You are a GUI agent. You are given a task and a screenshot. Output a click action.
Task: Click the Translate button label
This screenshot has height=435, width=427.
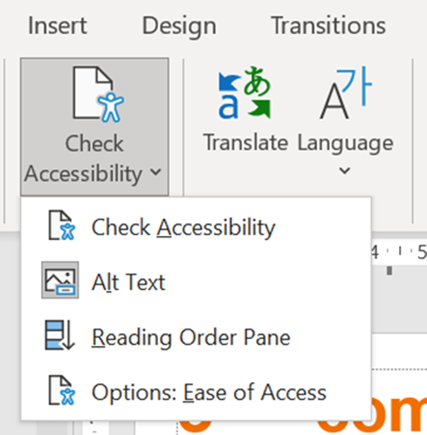pyautogui.click(x=246, y=143)
